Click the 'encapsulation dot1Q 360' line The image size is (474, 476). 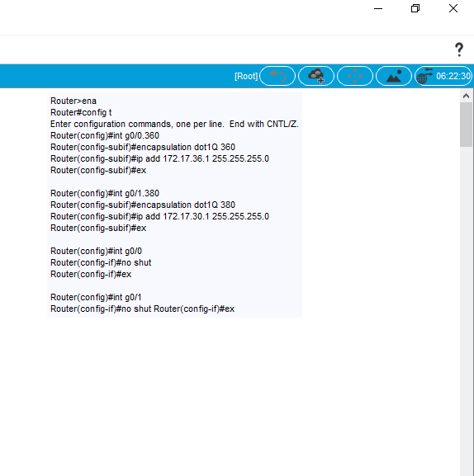143,147
